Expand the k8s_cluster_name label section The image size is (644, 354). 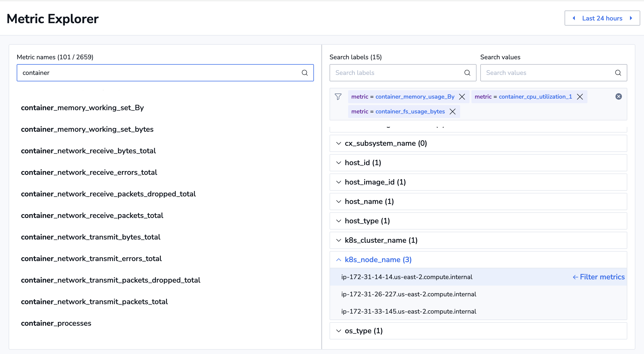(381, 240)
